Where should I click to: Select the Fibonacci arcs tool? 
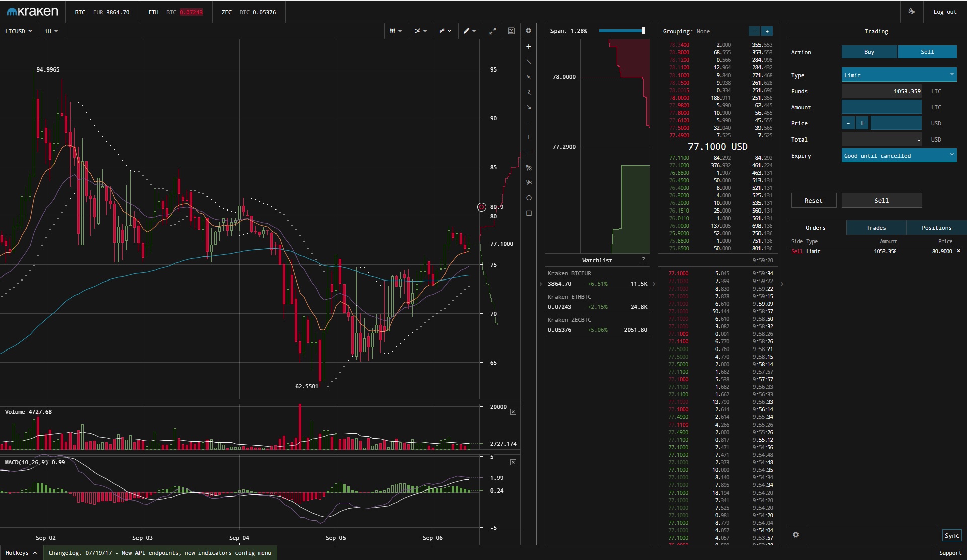coord(529,183)
